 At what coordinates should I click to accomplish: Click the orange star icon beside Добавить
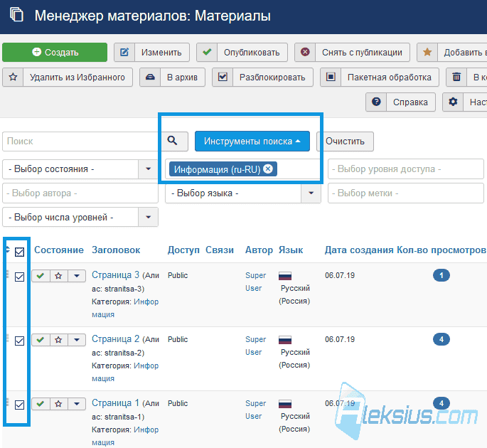click(427, 52)
